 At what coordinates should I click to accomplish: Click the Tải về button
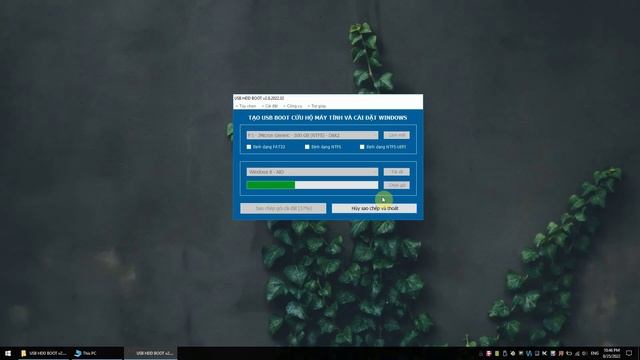[x=396, y=172]
